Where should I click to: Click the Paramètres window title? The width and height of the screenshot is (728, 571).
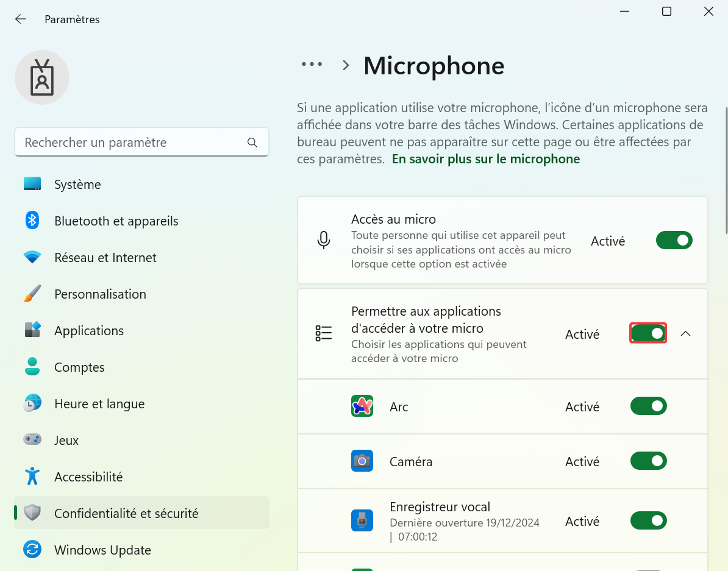point(72,20)
